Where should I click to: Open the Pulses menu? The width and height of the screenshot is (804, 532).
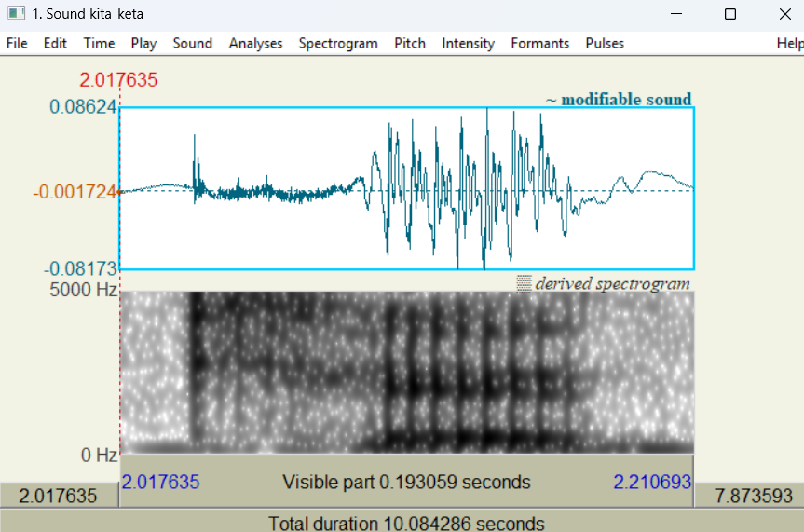tap(605, 44)
